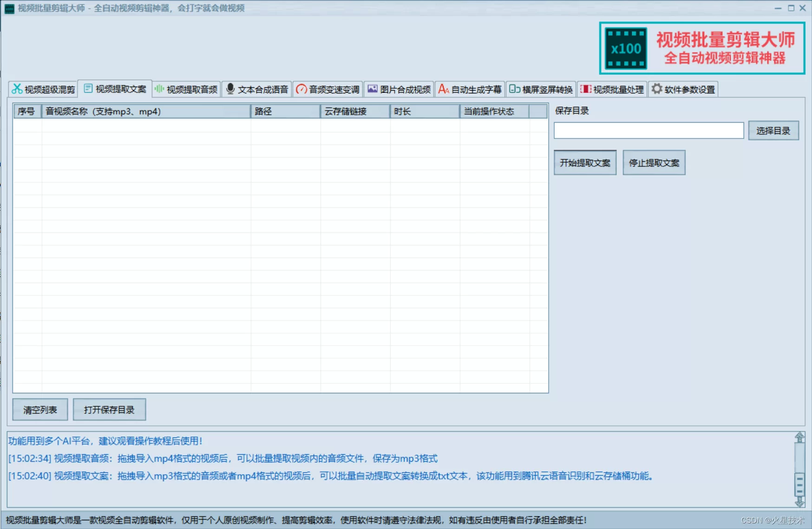Click the red letter A subtitle icon

(443, 89)
